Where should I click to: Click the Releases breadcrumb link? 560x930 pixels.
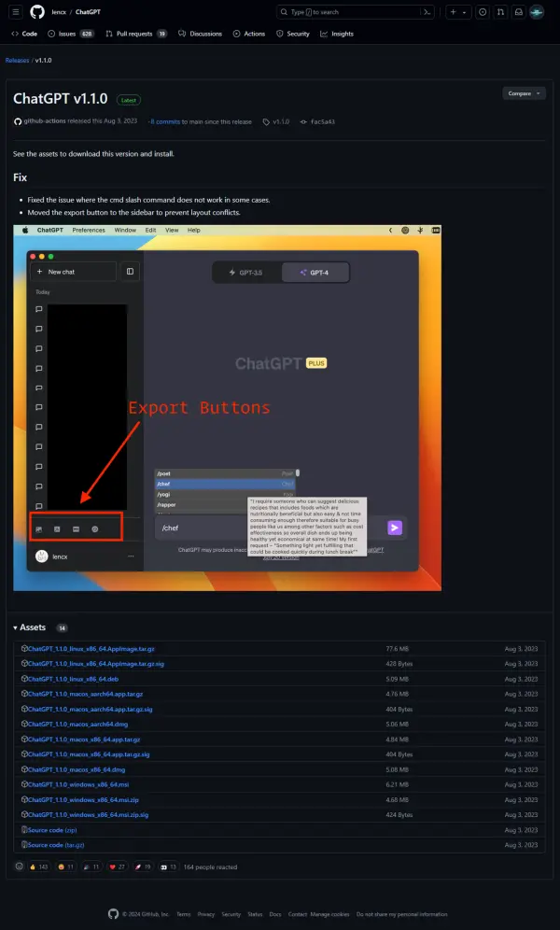coord(17,61)
